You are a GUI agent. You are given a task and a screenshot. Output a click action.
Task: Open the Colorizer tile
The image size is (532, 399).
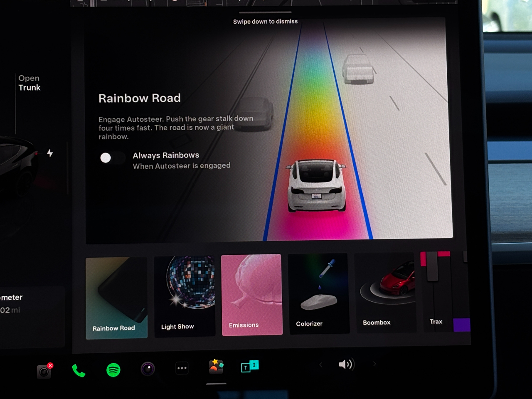pyautogui.click(x=319, y=293)
